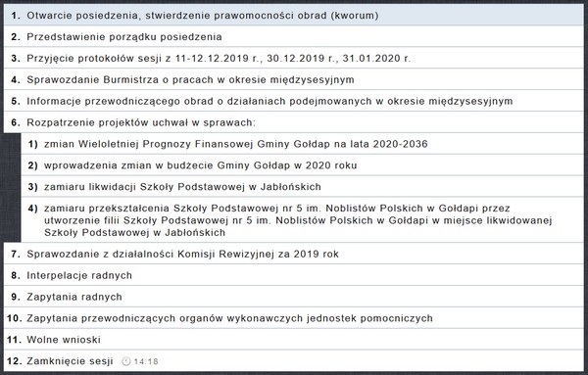Open item 10 Zapytania przewodniczących organów wykonawczych
This screenshot has width=588, height=375.
[x=294, y=317]
